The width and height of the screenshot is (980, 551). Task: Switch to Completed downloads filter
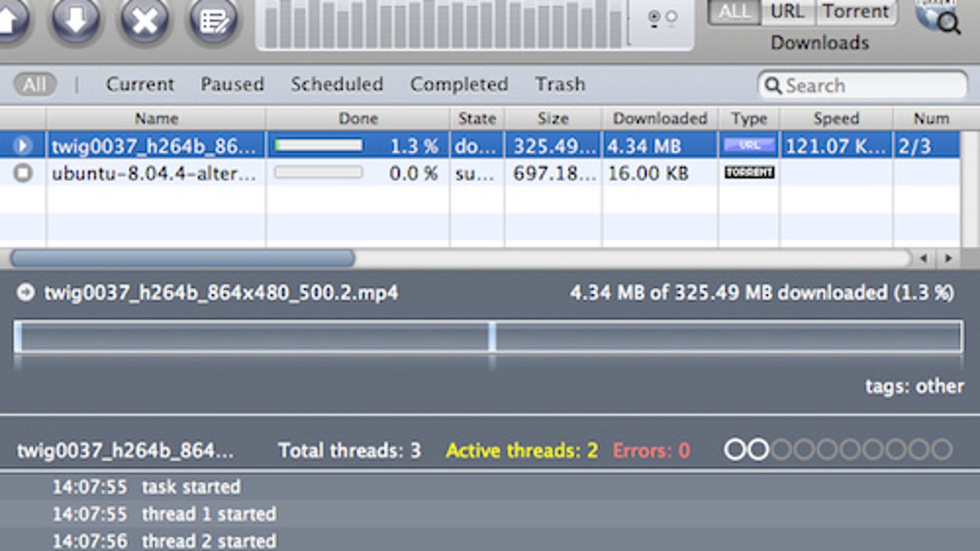coord(459,84)
